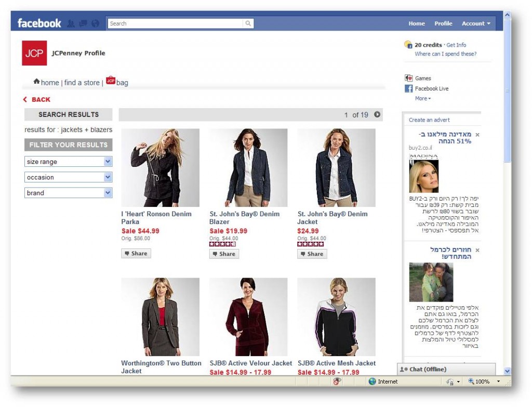Click the Facebook logo
532x407 pixels.
(39, 23)
